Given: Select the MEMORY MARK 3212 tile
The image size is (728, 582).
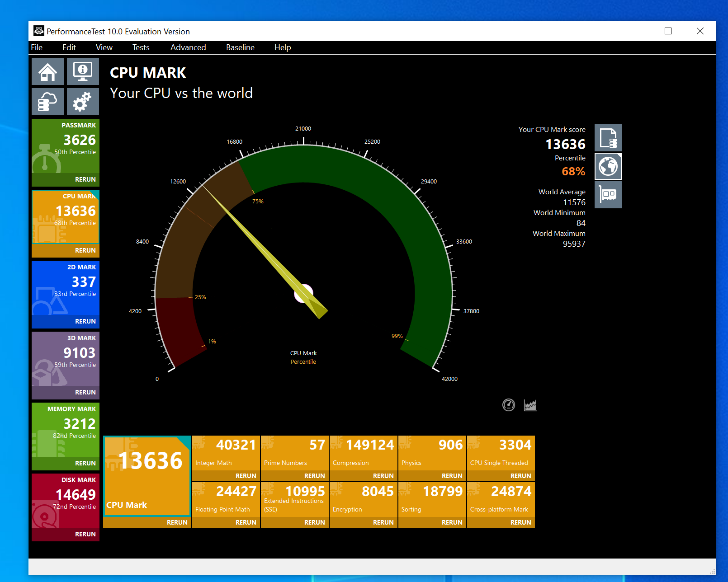Looking at the screenshot, I should 66,430.
